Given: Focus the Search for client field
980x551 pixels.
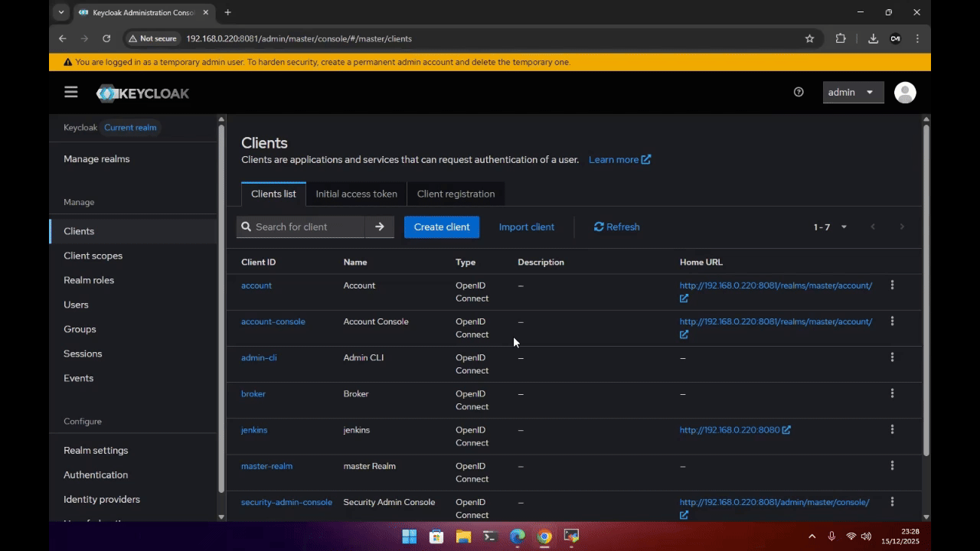Looking at the screenshot, I should tap(300, 227).
